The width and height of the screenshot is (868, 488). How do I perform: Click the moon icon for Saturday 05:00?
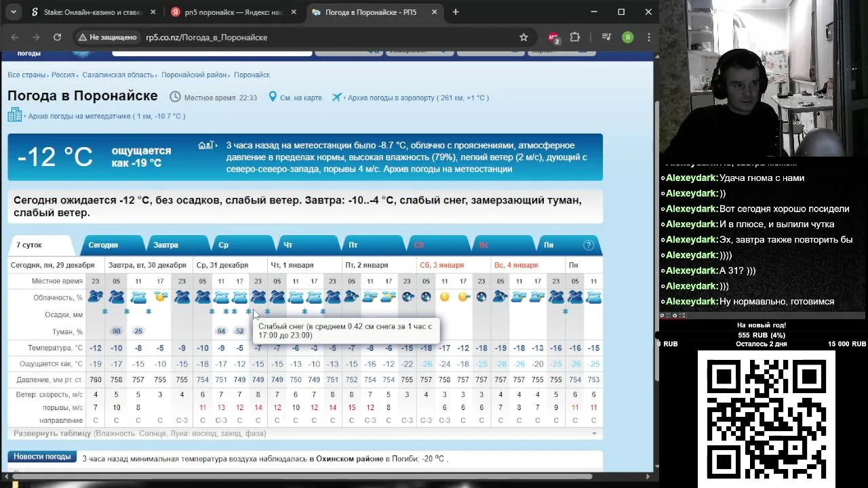point(426,297)
